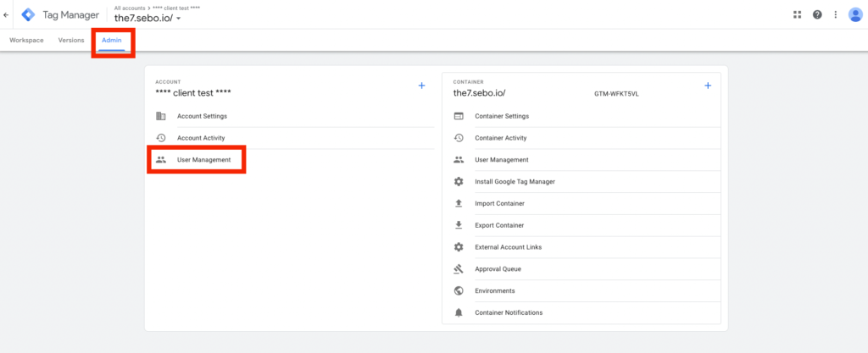Image resolution: width=868 pixels, height=353 pixels.
Task: Click the client test breadcrumb link
Action: click(x=176, y=8)
